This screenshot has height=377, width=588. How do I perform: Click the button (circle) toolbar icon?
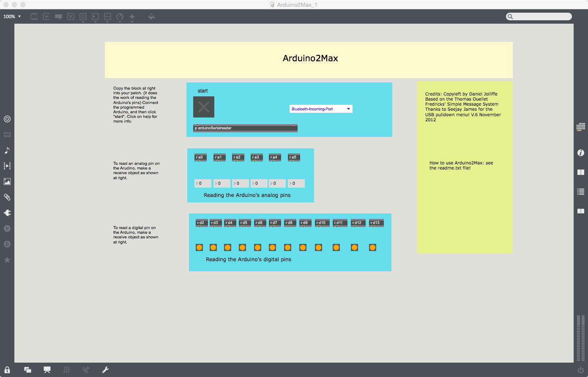tap(83, 16)
